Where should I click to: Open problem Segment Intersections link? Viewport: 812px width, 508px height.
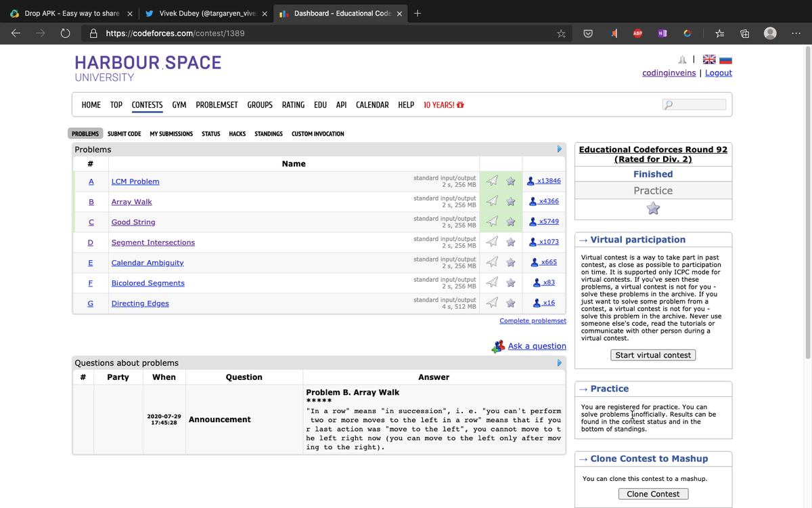153,242
